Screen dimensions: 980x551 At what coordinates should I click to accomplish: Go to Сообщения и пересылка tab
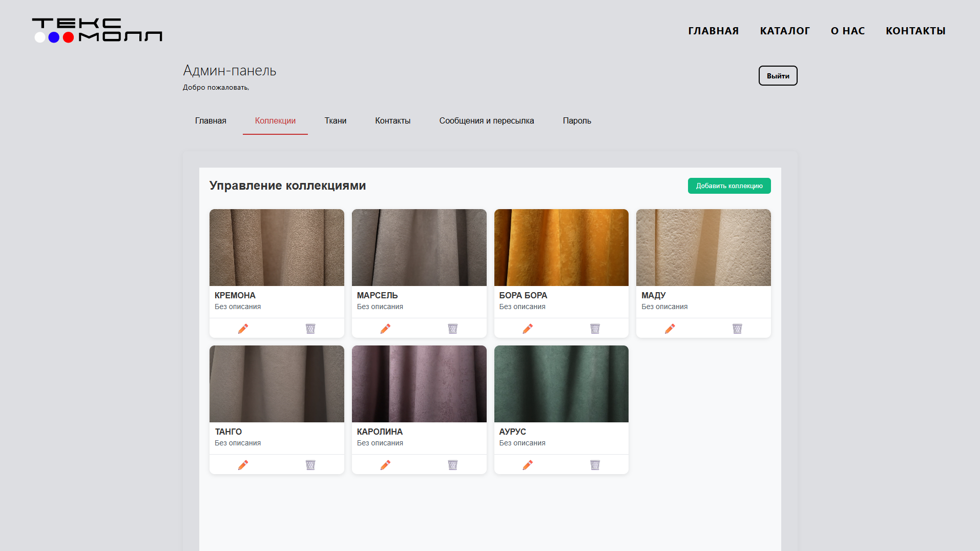point(487,121)
